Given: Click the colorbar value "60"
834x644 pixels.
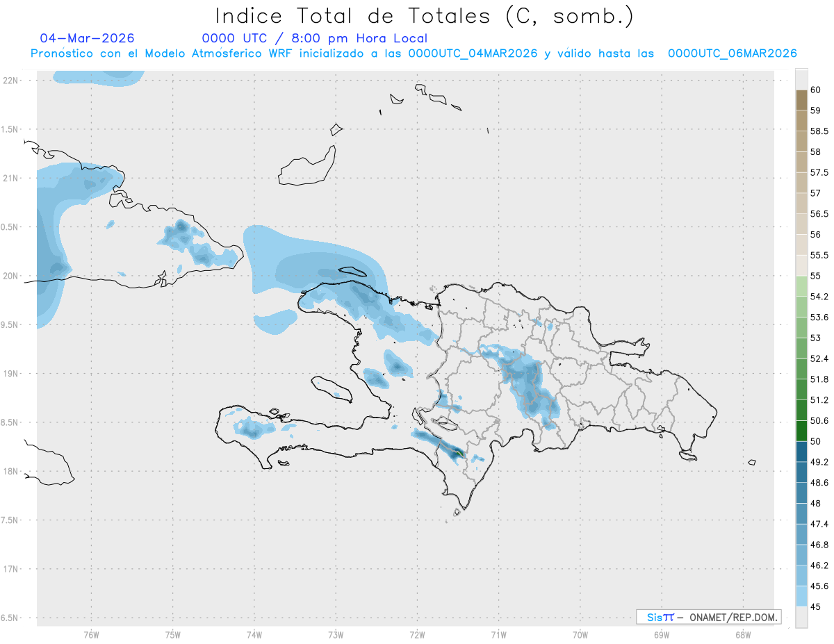Looking at the screenshot, I should (815, 90).
